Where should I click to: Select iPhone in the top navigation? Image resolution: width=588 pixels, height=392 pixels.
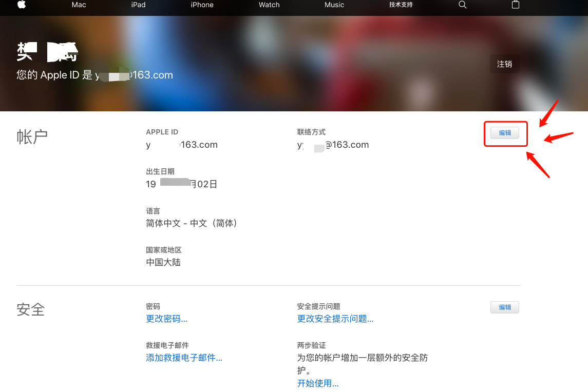202,5
